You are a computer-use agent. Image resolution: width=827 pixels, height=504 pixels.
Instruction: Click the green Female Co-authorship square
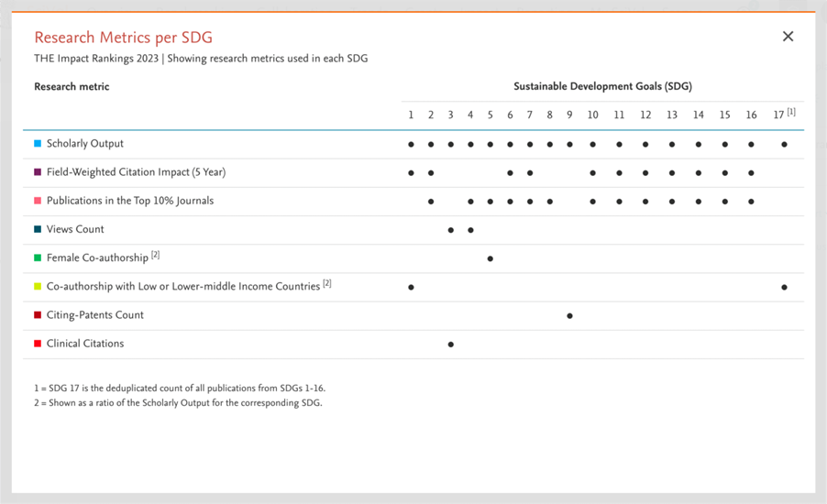[x=38, y=257]
